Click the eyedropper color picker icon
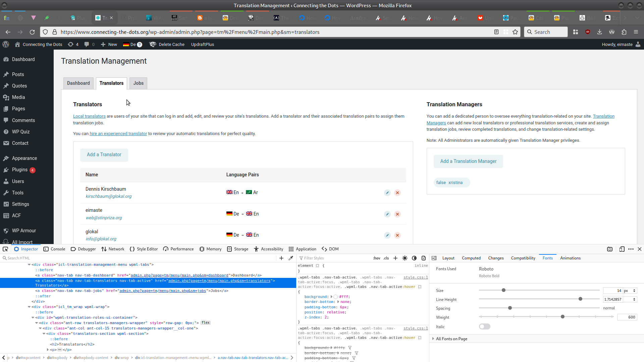Viewport: 644px width, 362px height. 291,258
